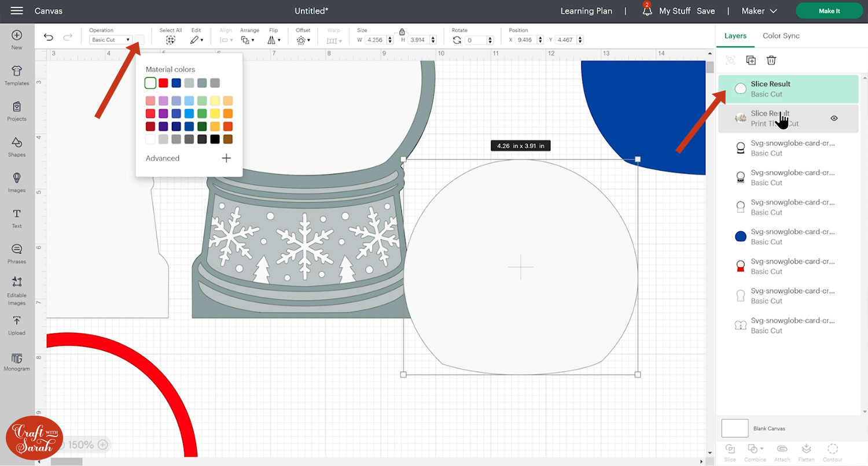This screenshot has height=466, width=868.
Task: Expand Advanced color options
Action: [x=226, y=158]
